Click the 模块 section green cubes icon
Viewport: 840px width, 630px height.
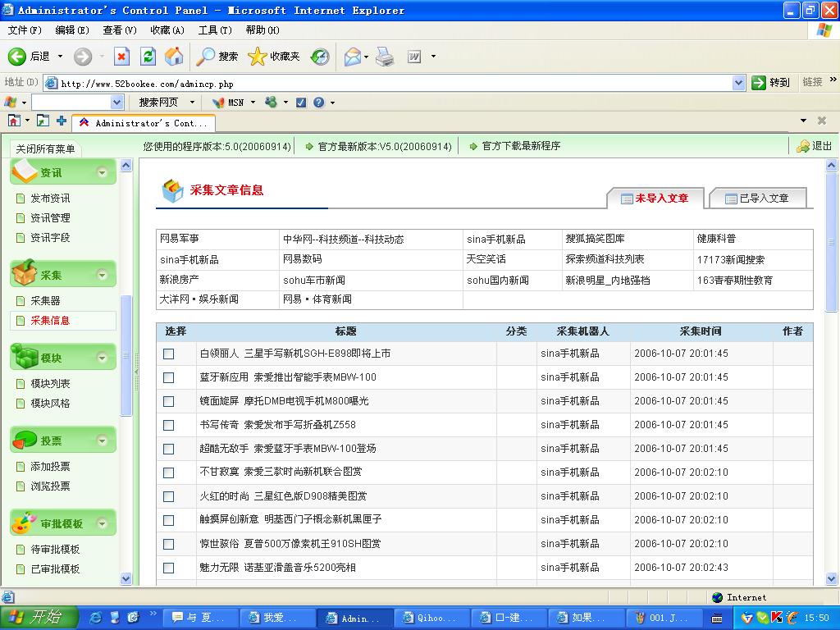click(24, 356)
